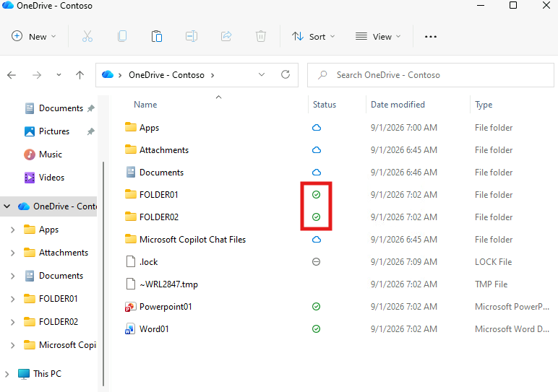Viewport: 558px width, 392px height.
Task: Expand Microsoft Copilot node in navigation pane
Action: [13, 345]
